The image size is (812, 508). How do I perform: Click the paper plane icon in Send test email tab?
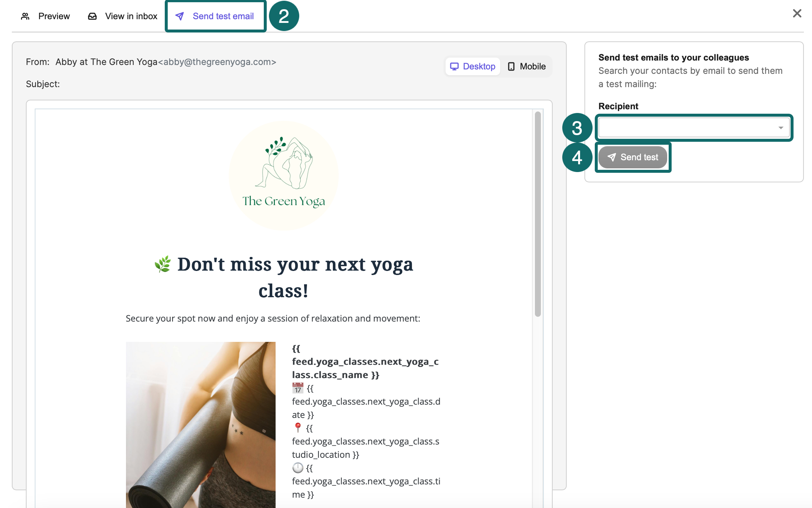[x=180, y=16]
